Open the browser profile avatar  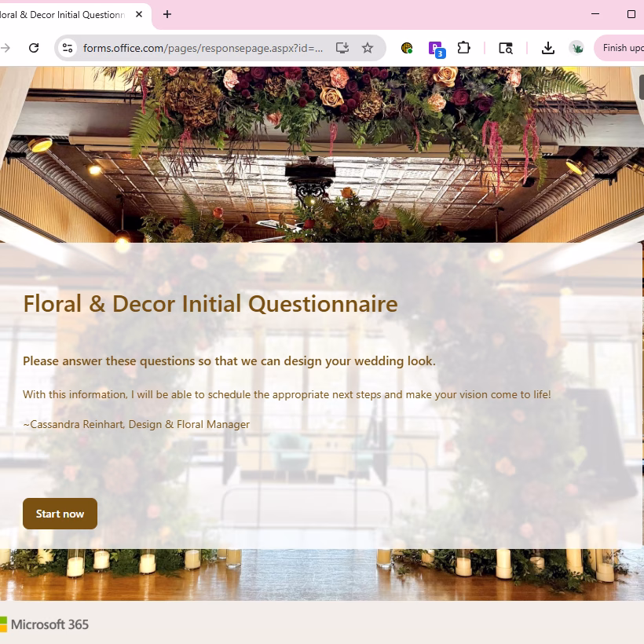coord(577,48)
